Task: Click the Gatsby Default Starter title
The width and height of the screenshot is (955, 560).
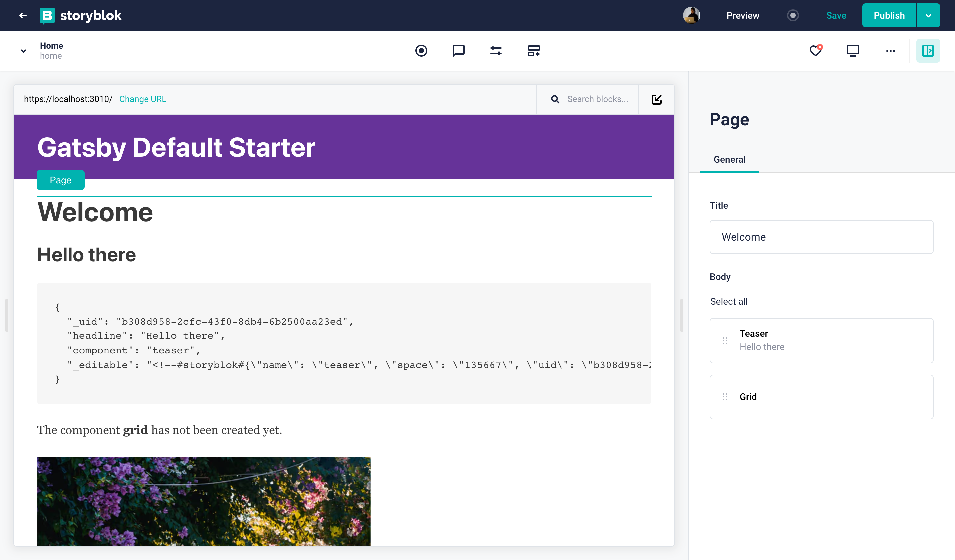Action: [176, 147]
